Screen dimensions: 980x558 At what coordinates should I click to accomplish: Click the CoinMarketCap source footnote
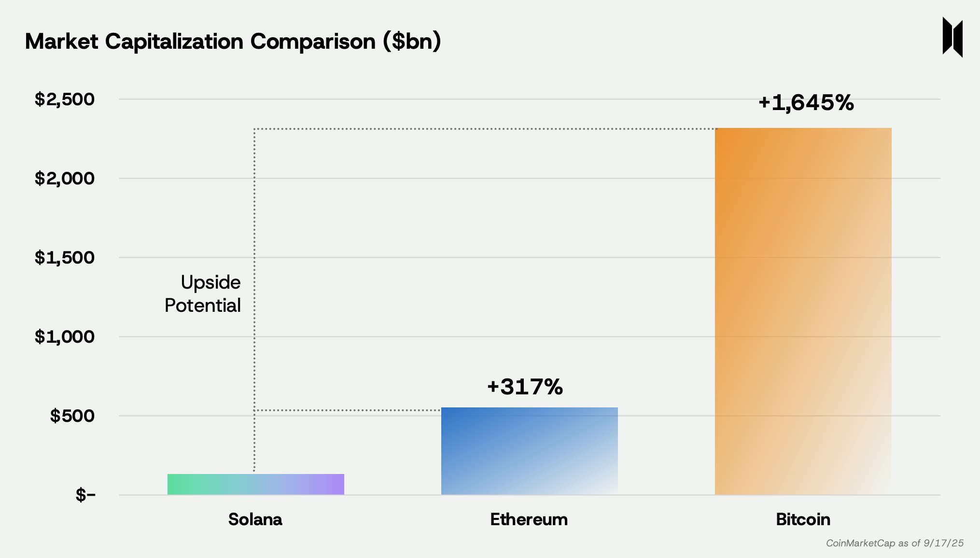pyautogui.click(x=895, y=543)
